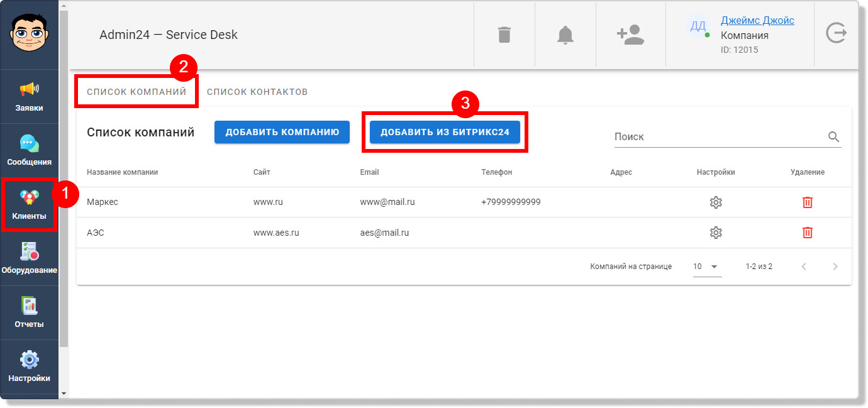
Task: Open the Сообщения section in sidebar
Action: tap(30, 151)
